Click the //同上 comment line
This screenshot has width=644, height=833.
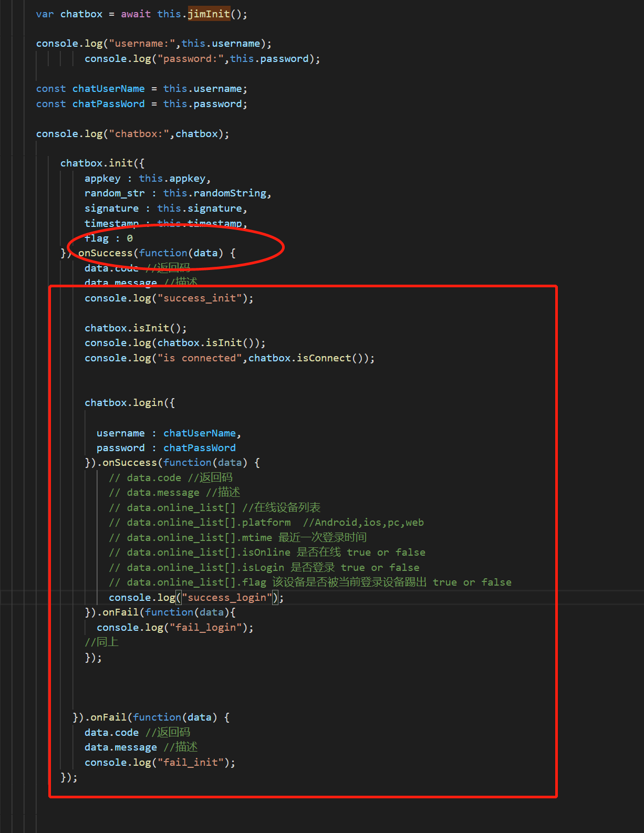coord(102,642)
